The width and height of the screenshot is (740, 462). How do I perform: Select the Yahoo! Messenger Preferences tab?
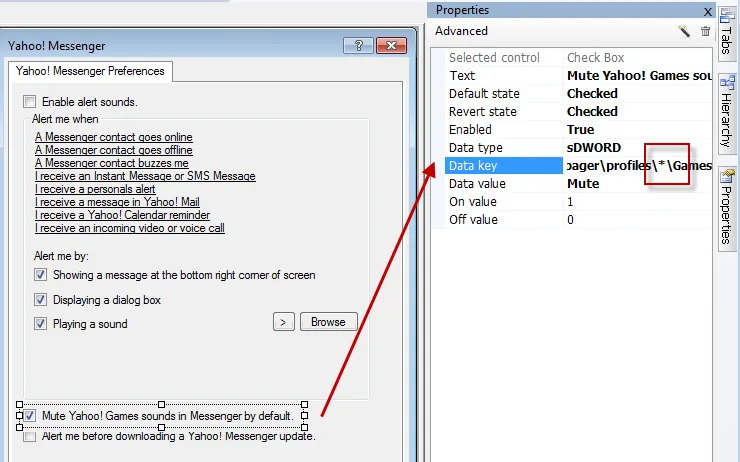click(90, 71)
